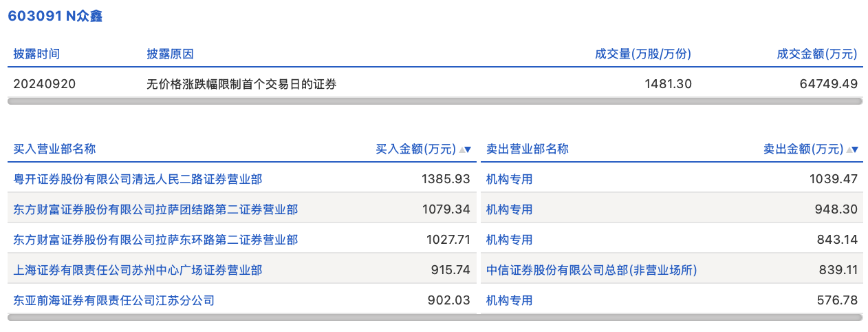Select 东方财富证券拉萨团结路第二证券营业部

tap(155, 209)
